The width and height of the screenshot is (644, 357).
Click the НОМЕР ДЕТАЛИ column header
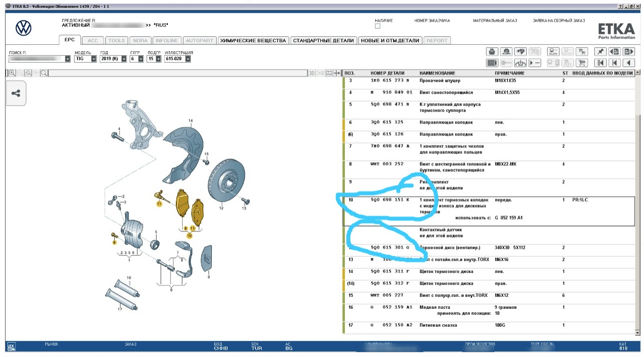[388, 73]
